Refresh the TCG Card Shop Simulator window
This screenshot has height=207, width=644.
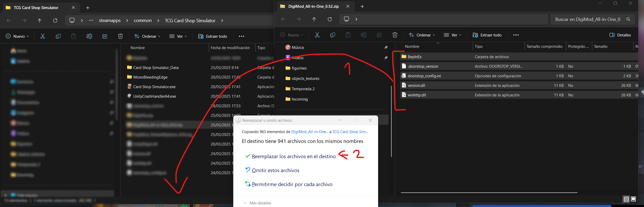tap(55, 20)
